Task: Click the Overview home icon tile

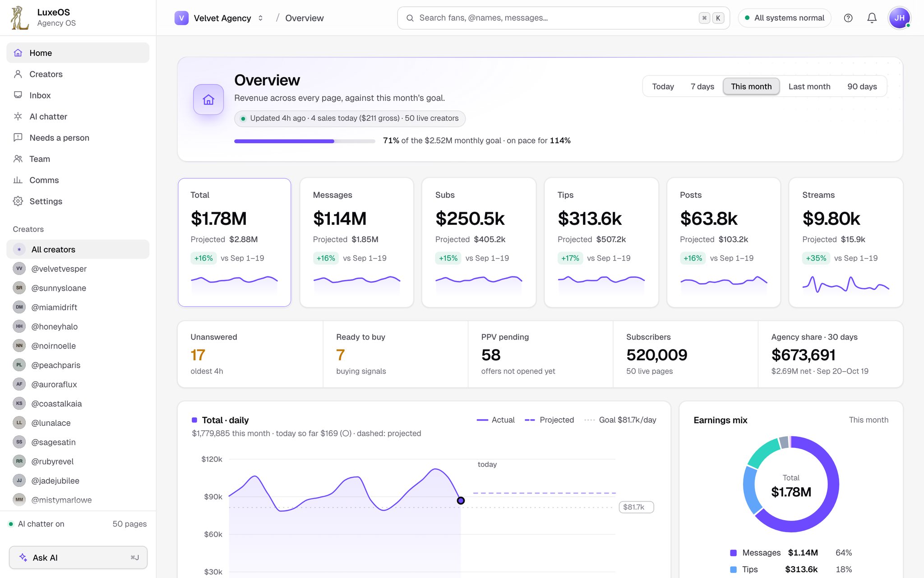Action: coord(208,99)
